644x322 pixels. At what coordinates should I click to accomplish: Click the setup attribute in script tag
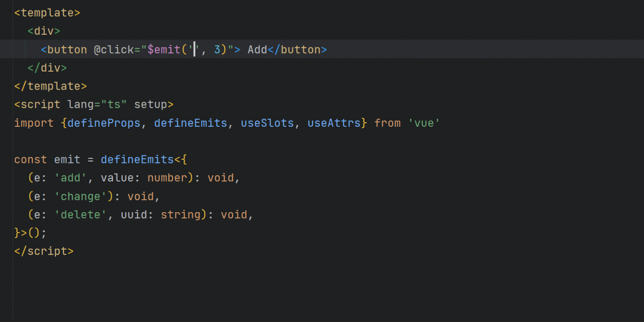(151, 104)
